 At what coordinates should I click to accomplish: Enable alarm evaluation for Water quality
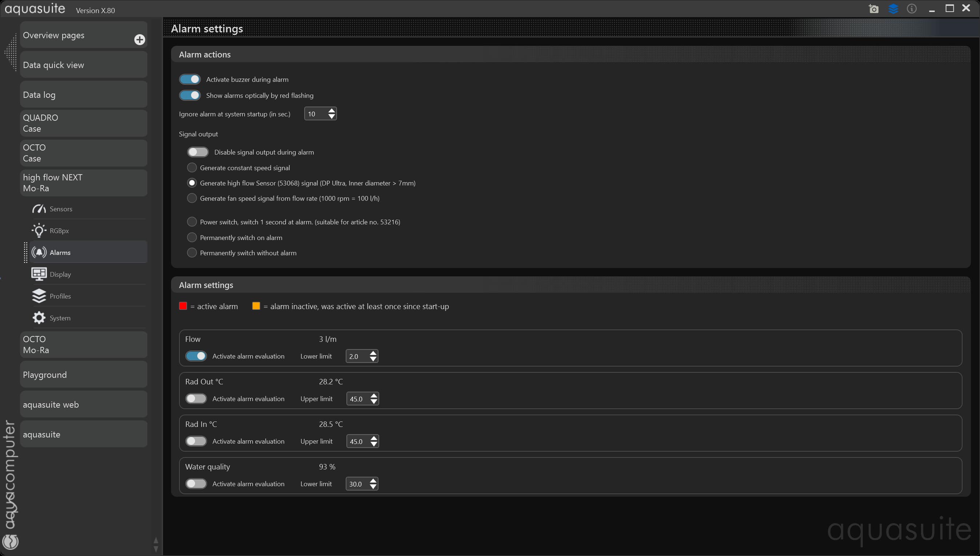[196, 484]
